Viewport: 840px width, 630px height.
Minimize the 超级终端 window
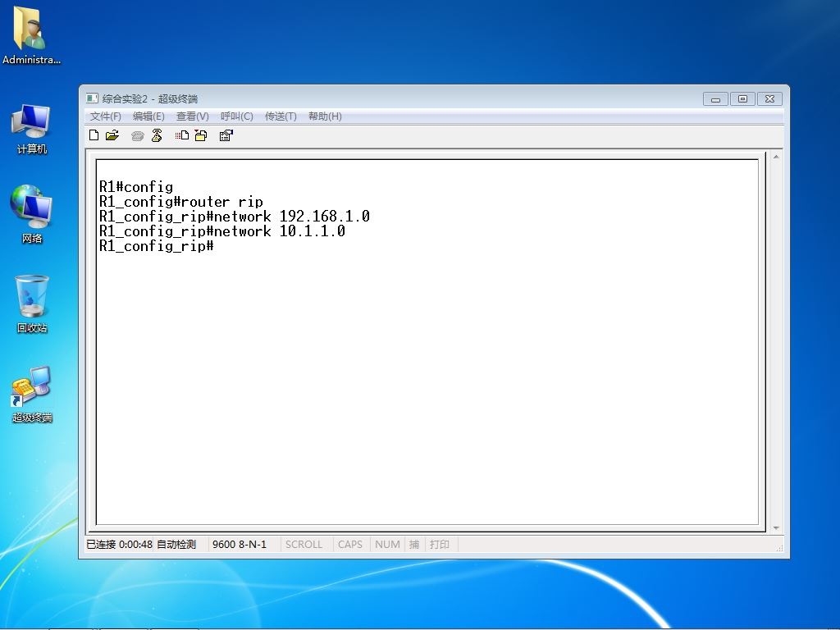click(x=715, y=99)
